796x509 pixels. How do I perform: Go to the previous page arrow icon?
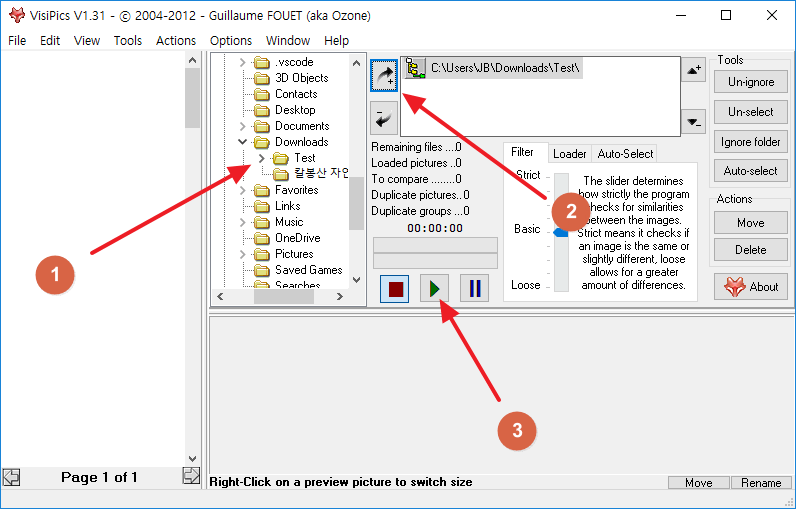(x=11, y=477)
